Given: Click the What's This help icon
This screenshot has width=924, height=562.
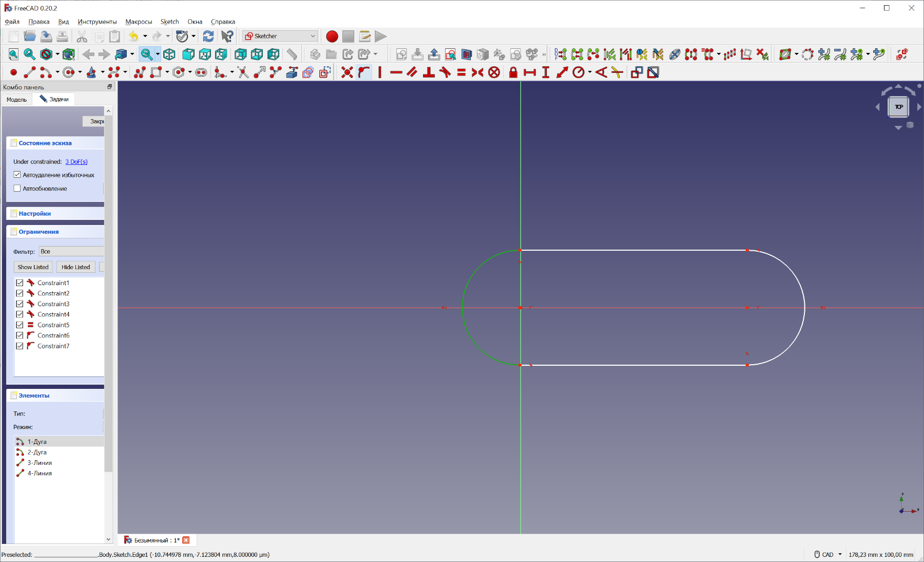Looking at the screenshot, I should click(x=227, y=36).
